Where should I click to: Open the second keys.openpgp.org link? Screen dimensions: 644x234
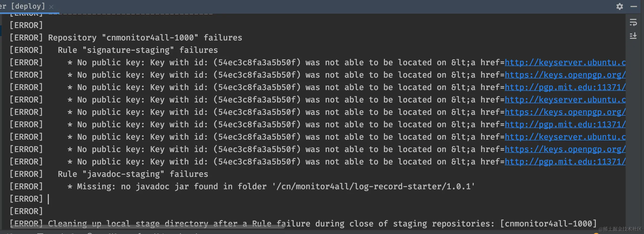point(565,112)
